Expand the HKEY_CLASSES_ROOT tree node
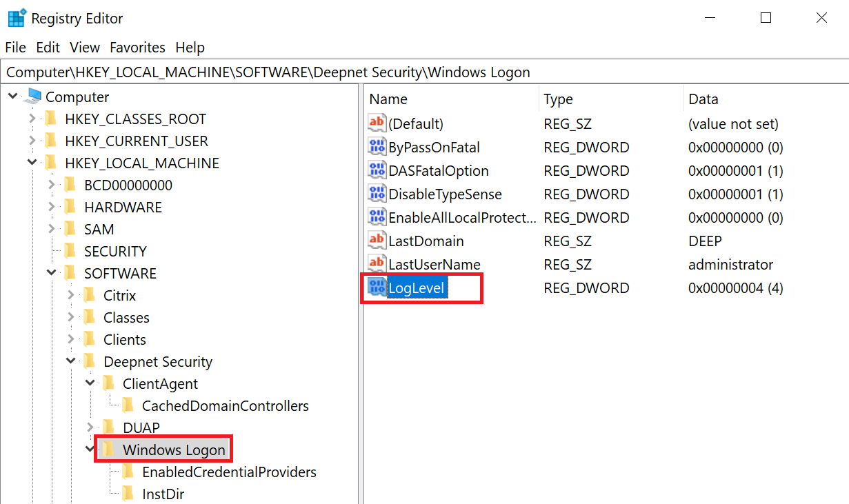This screenshot has height=504, width=849. click(32, 119)
